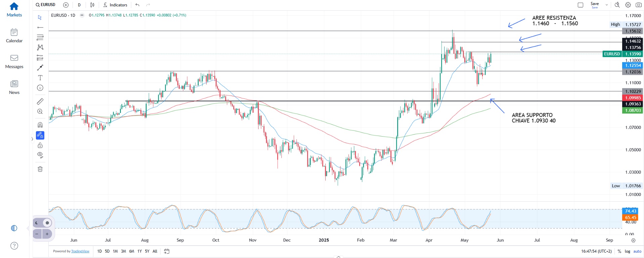Expand the Save layout dropdown arrow
The width and height of the screenshot is (644, 258).
(x=607, y=5)
